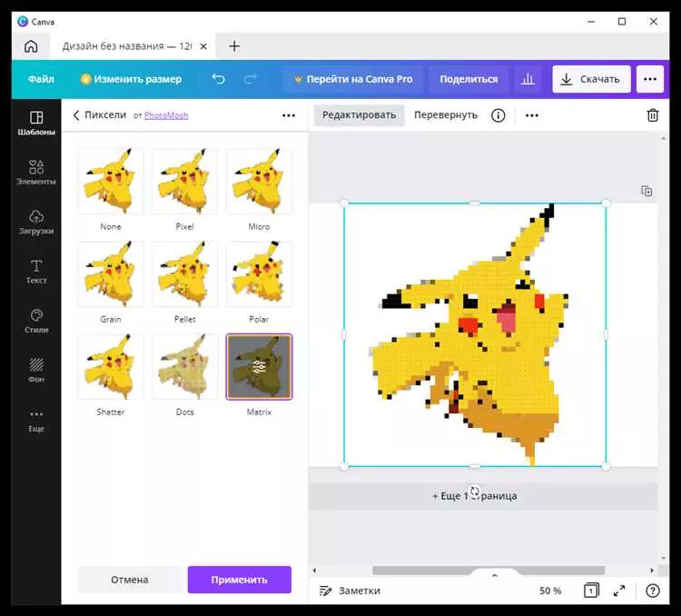Open page grid view icon
This screenshot has height=616, width=681.
point(591,591)
